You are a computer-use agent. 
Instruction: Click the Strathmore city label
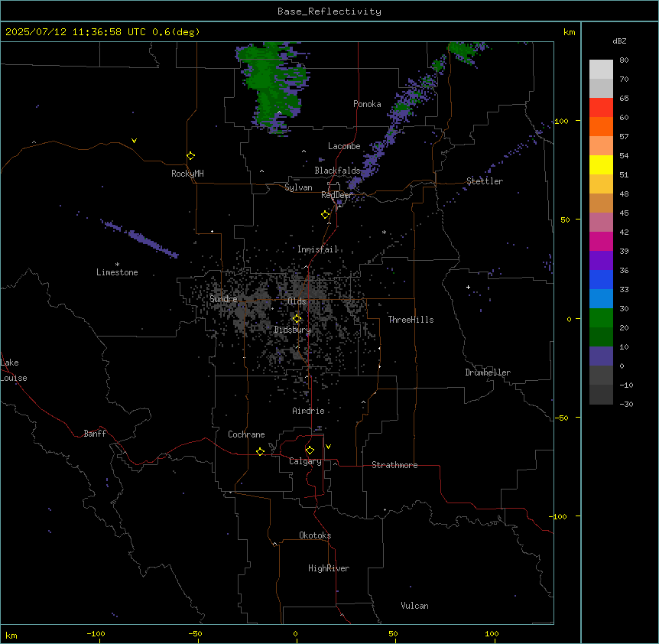pos(394,465)
